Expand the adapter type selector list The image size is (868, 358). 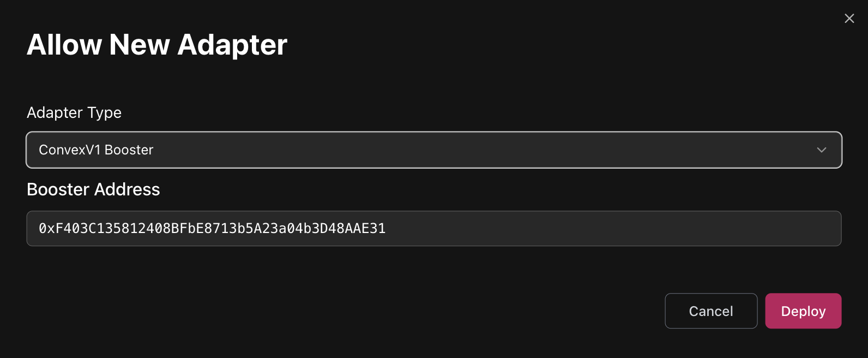433,150
